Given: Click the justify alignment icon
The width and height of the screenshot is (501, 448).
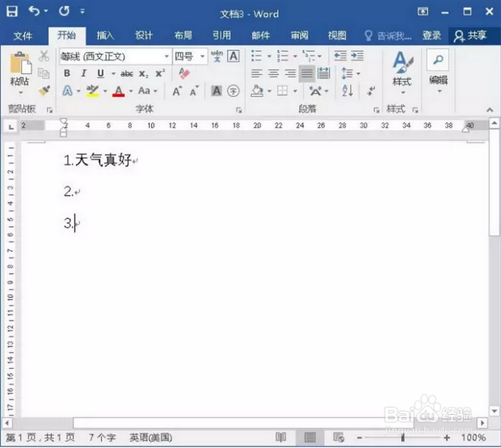Looking at the screenshot, I should (x=307, y=73).
